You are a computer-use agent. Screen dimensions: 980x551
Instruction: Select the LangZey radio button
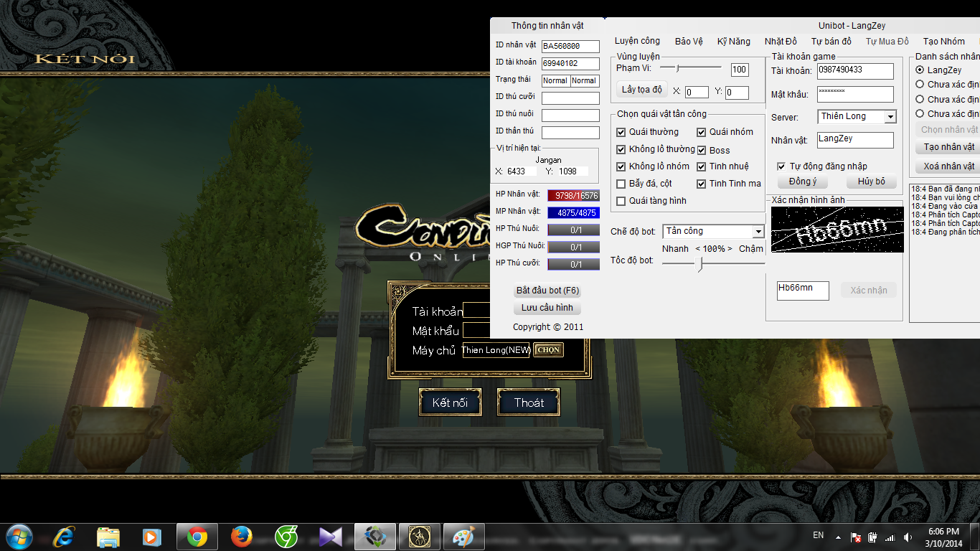pyautogui.click(x=920, y=70)
